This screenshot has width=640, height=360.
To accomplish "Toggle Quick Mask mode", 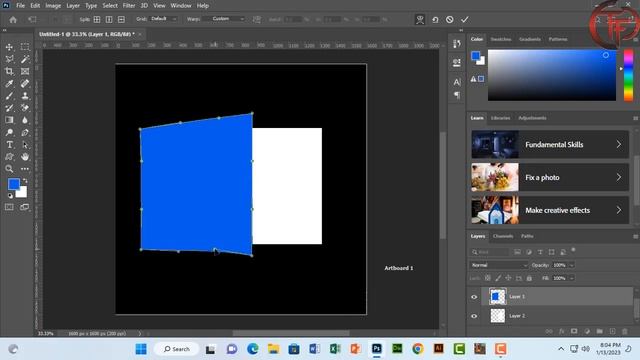I will (x=9, y=207).
